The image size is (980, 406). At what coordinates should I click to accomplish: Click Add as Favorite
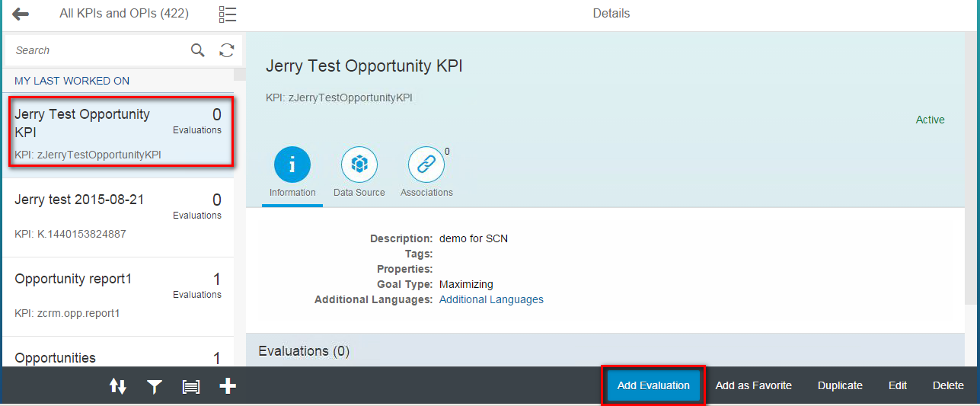pos(754,385)
